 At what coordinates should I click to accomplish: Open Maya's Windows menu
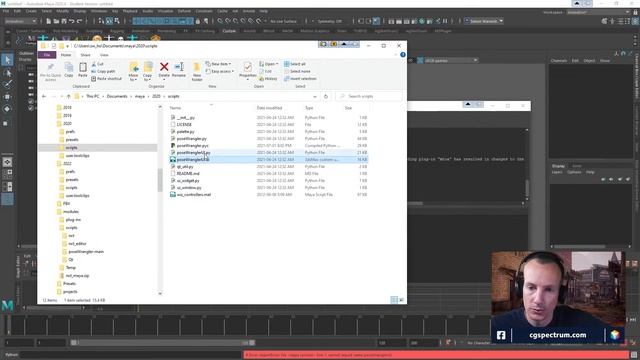[99, 11]
